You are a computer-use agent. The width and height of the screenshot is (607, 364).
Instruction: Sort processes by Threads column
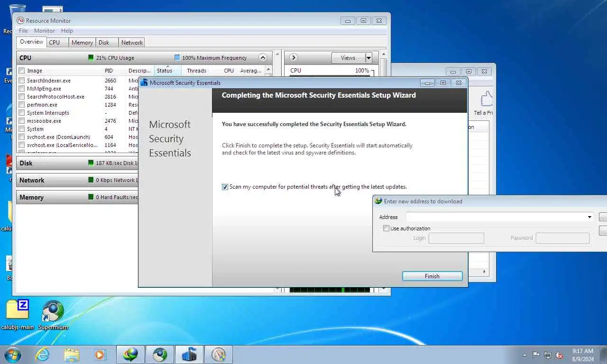coord(196,71)
